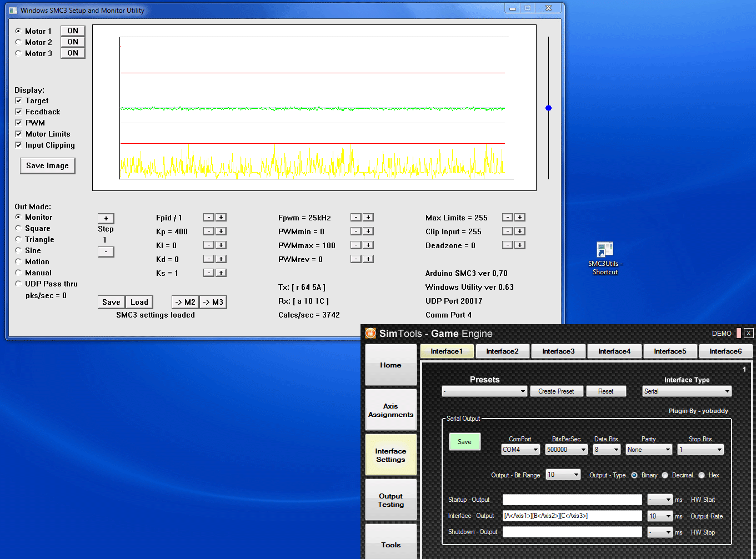Select the Motor 1 radio button
Image resolution: width=756 pixels, height=559 pixels.
pos(18,31)
